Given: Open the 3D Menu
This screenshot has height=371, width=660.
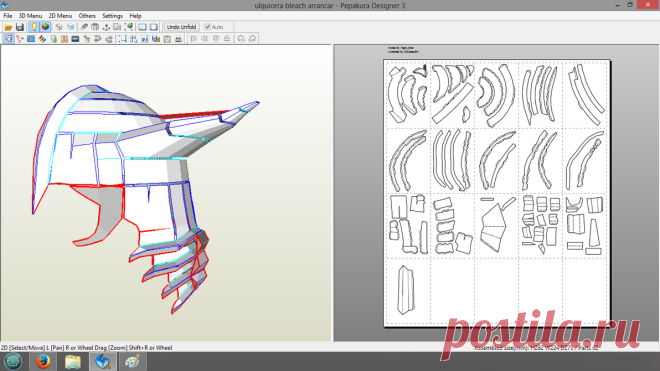Looking at the screenshot, I should click(30, 16).
